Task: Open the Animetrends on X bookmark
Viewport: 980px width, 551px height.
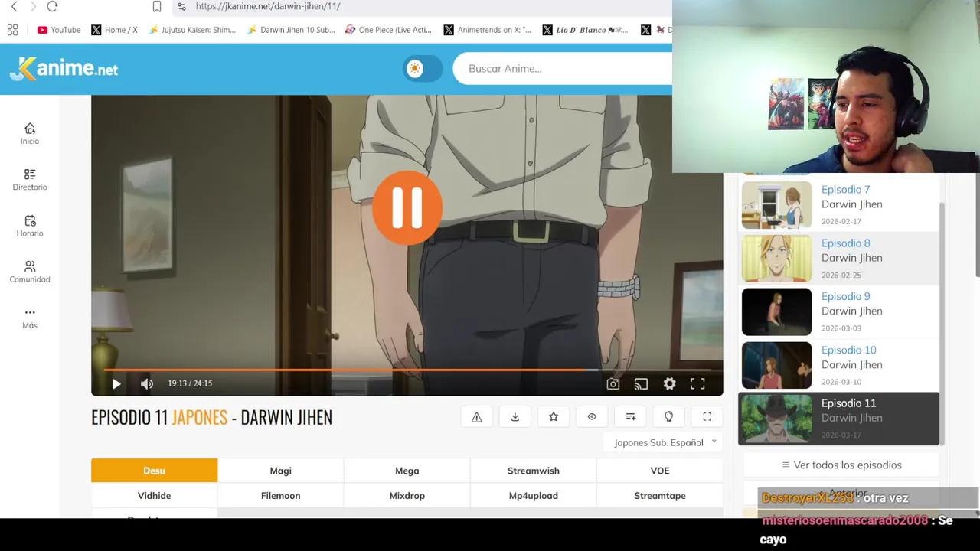Action: pos(488,30)
